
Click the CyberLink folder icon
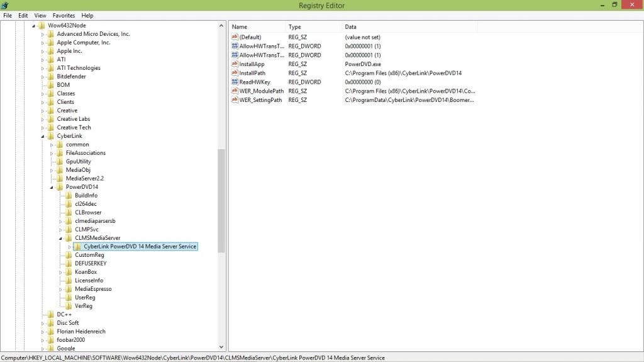click(x=50, y=136)
